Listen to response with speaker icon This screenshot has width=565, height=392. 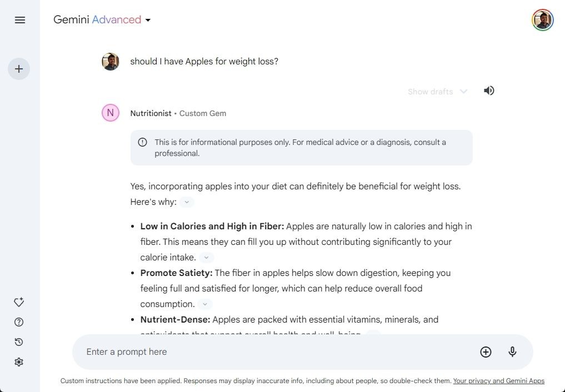coord(488,91)
